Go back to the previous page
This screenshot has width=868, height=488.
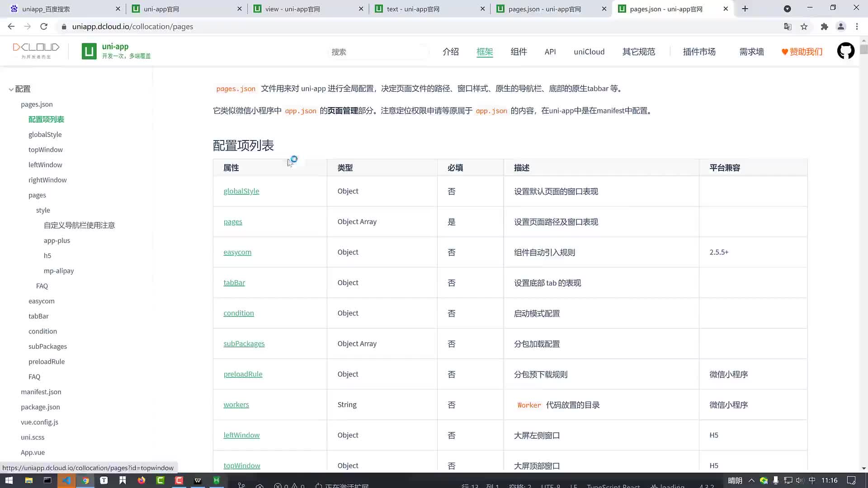coord(11,27)
